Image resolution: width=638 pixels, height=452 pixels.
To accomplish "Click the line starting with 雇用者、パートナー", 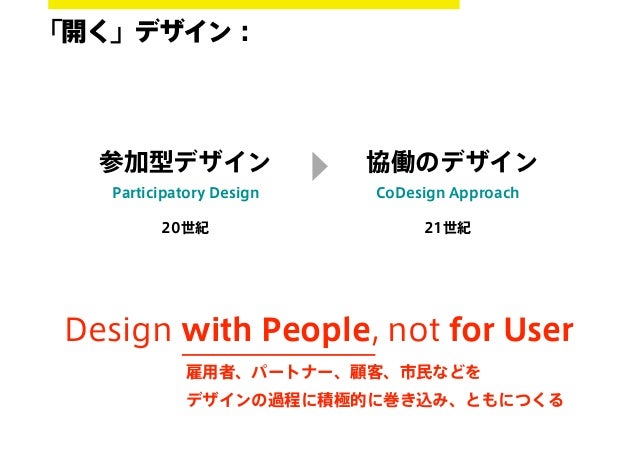I will click(x=333, y=372).
